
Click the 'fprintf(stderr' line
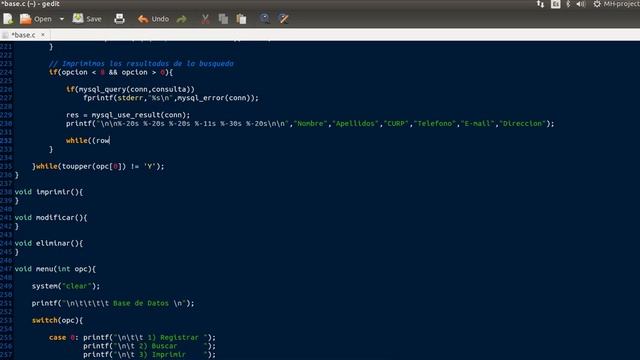[x=171, y=98]
